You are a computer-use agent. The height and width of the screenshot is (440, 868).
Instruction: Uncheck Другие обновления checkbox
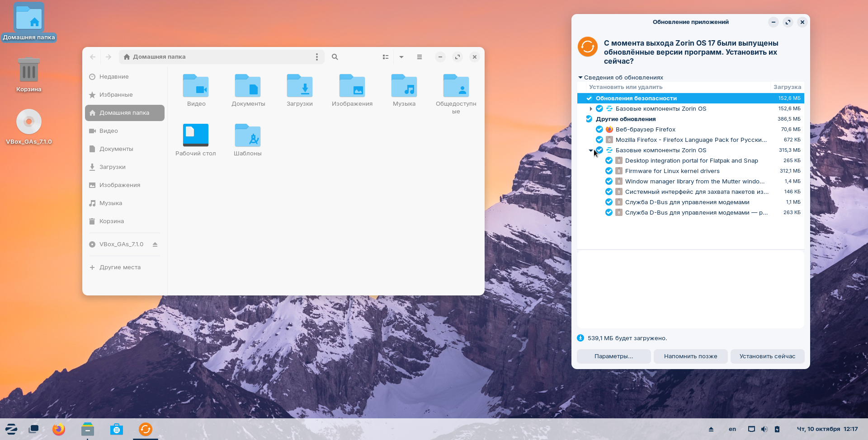589,119
